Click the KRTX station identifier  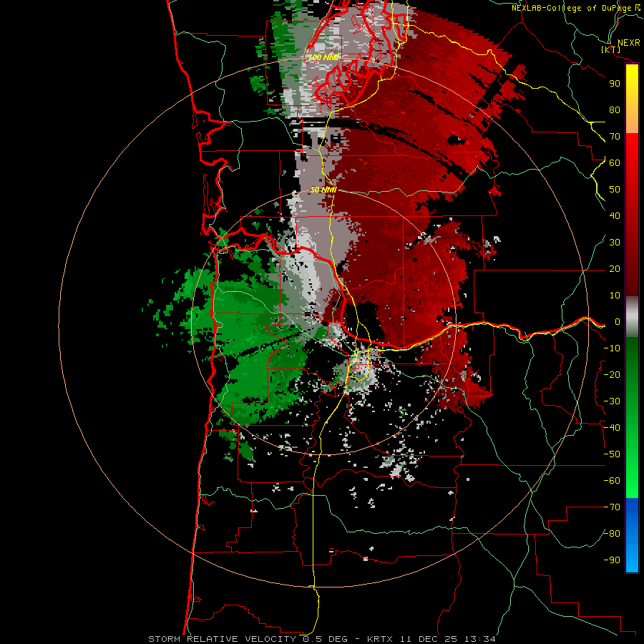coord(380,639)
